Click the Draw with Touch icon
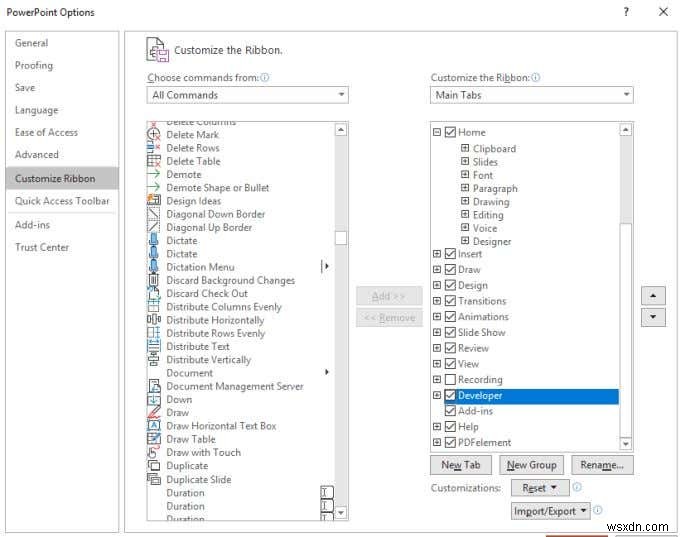The height and width of the screenshot is (537, 680). point(154,452)
